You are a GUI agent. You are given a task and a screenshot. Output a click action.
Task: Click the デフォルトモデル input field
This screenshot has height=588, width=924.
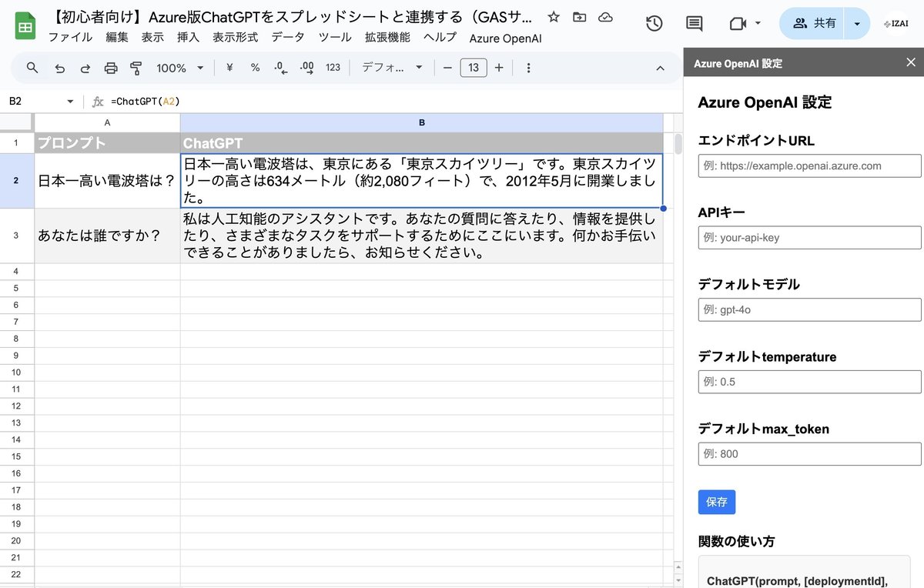(810, 309)
